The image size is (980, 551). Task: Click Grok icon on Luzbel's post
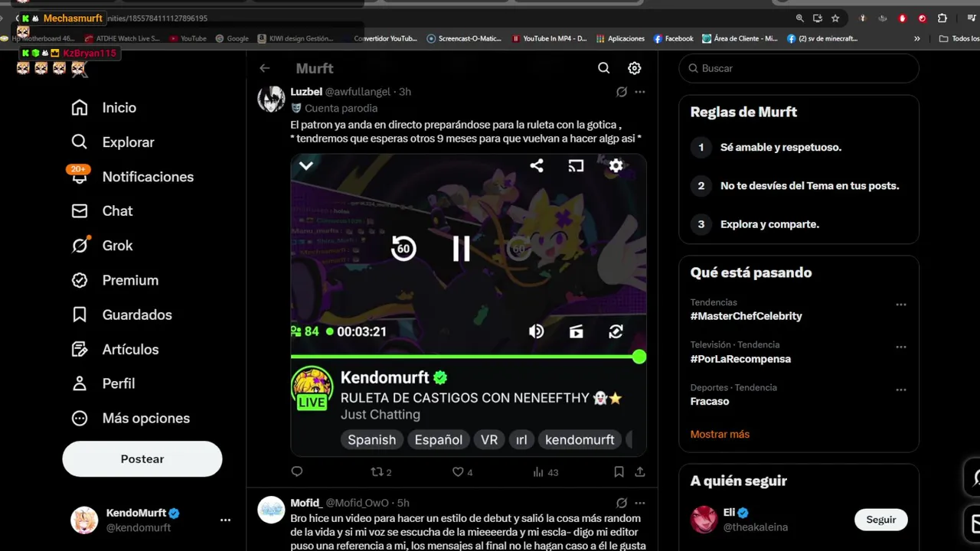[x=622, y=92]
